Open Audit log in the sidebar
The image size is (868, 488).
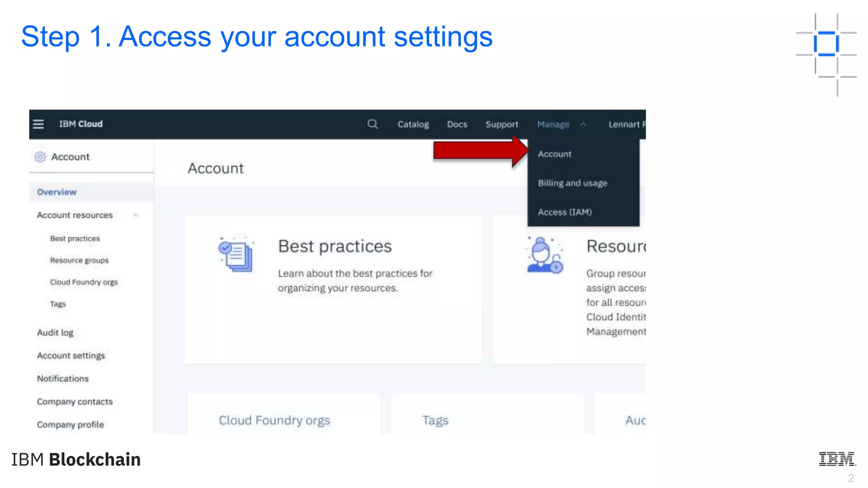tap(55, 333)
